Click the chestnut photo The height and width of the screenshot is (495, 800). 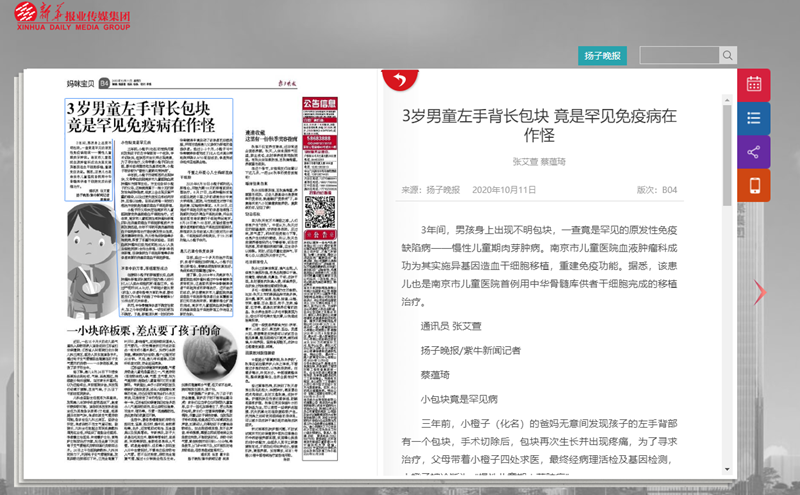(x=209, y=353)
